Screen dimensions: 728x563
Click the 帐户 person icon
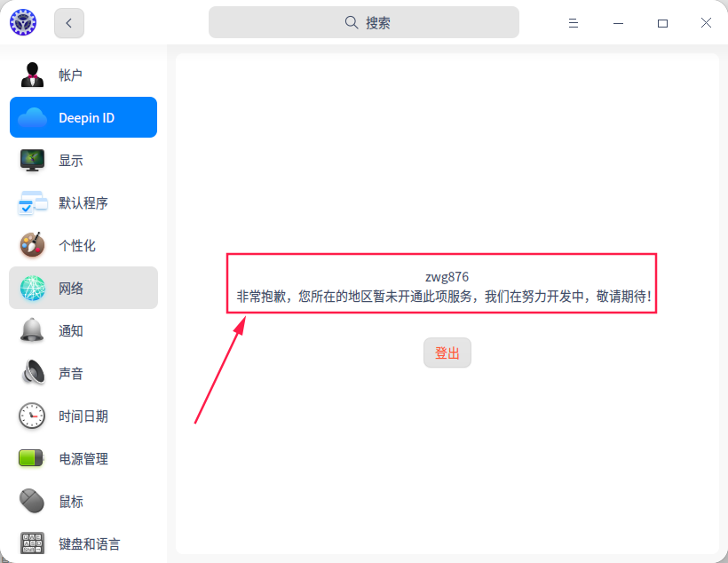click(x=33, y=75)
